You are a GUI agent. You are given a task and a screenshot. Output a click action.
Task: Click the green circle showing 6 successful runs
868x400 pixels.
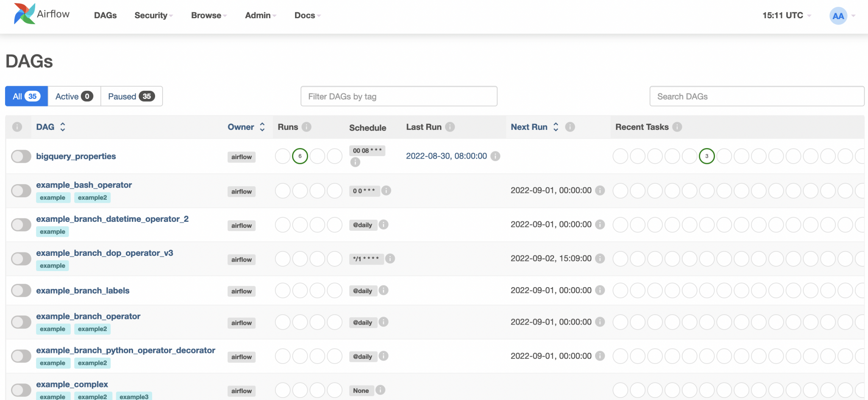coord(300,156)
